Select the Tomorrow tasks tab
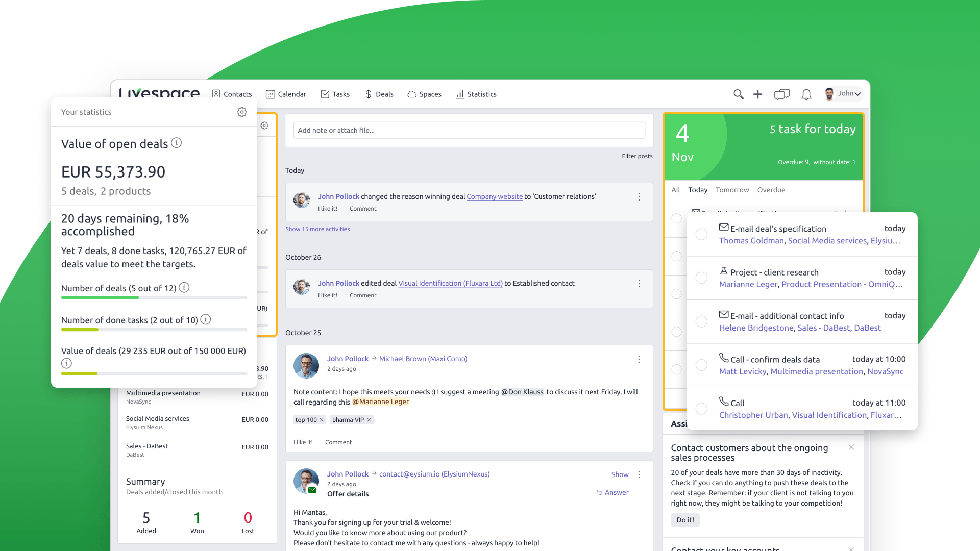Viewport: 980px width, 551px height. (732, 190)
